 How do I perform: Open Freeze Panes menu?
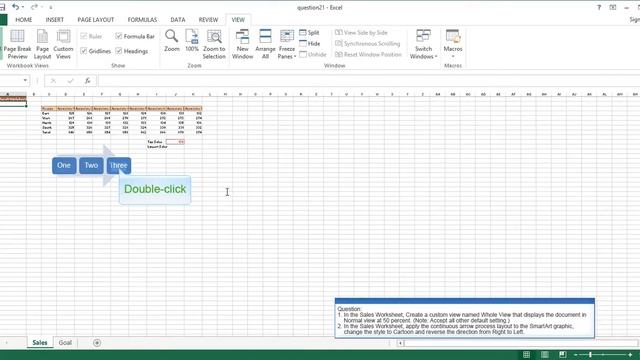coord(287,44)
